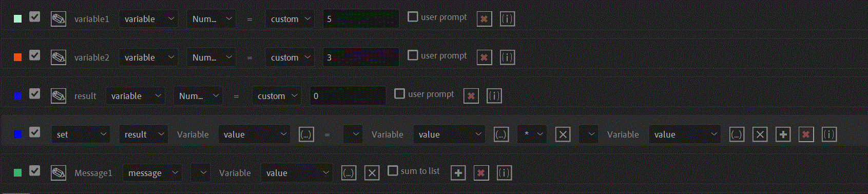The width and height of the screenshot is (868, 194).
Task: Open the multiply operator dropdown
Action: 532,134
